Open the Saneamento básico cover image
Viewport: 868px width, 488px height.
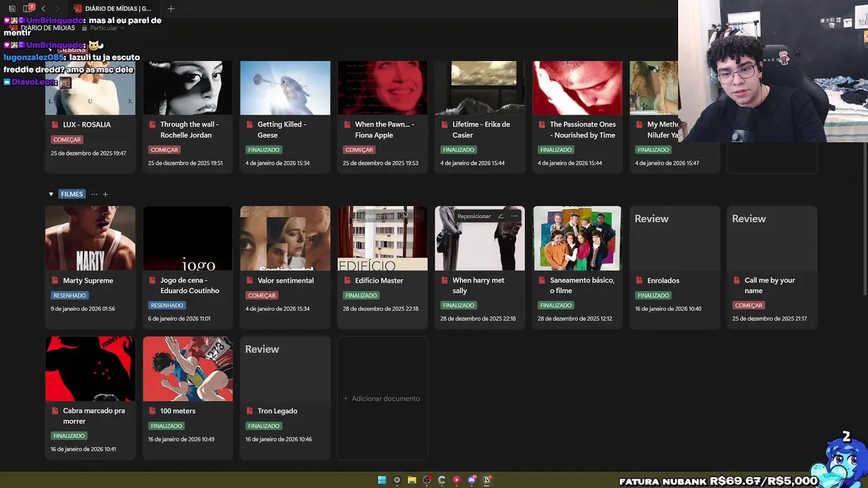click(577, 239)
